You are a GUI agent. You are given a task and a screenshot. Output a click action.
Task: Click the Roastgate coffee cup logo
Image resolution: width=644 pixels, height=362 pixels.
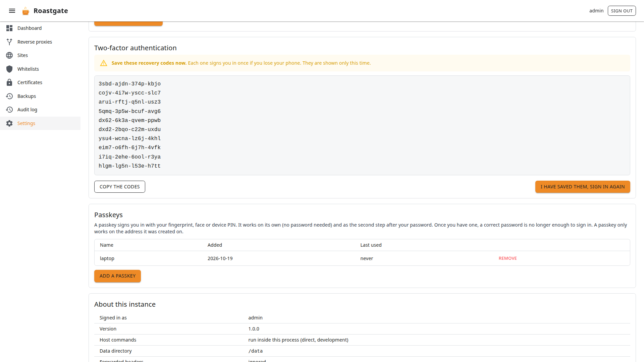pos(25,11)
